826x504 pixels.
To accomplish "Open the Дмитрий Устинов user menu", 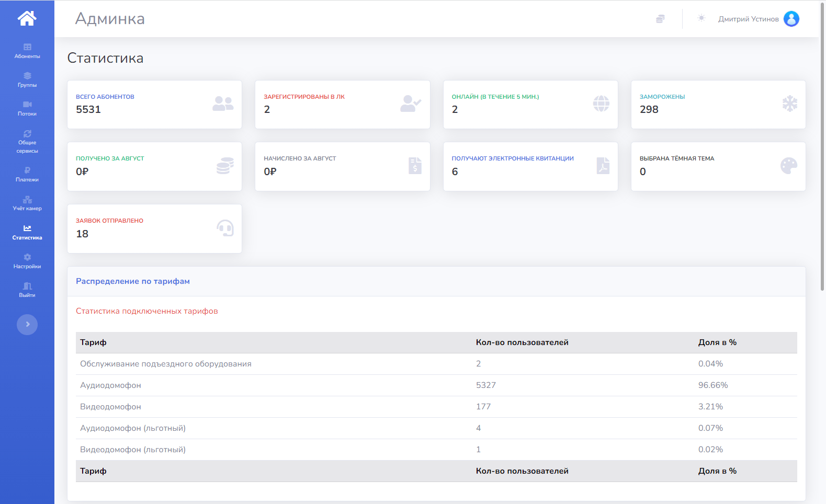I will click(x=748, y=19).
